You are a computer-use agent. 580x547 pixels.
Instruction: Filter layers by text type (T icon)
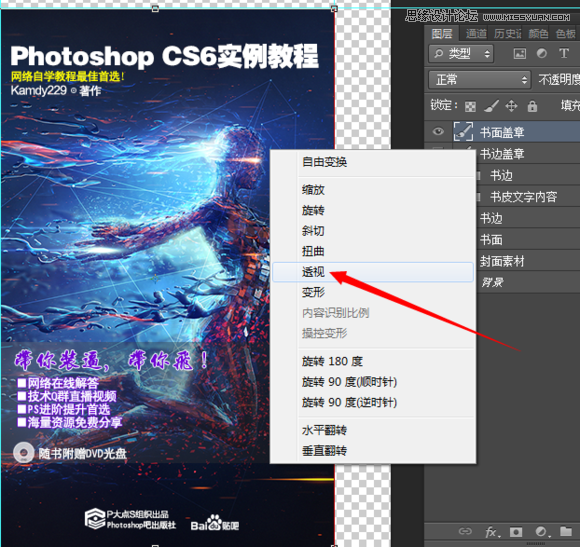[564, 54]
